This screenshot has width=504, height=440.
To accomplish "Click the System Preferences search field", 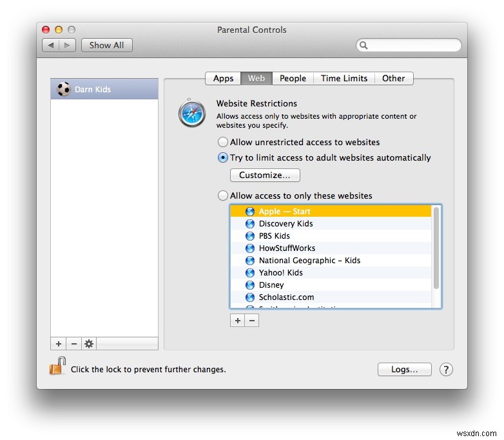I will (409, 45).
